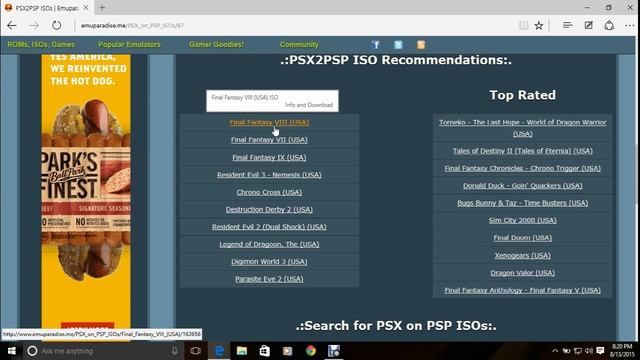Open the ROMs, ISOs, Games menu
640x360 pixels.
41,44
